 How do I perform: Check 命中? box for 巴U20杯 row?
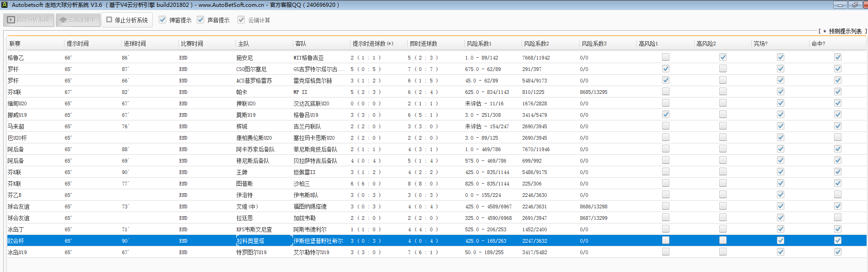(838, 137)
